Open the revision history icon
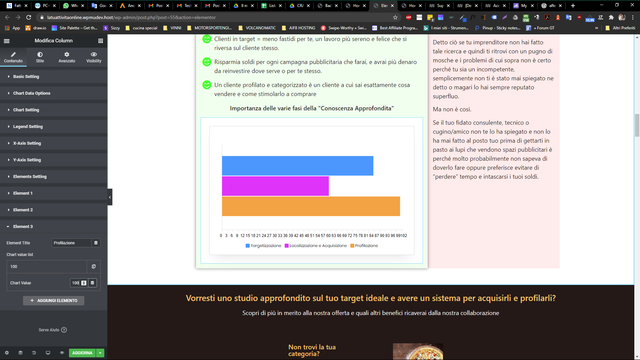The width and height of the screenshot is (640, 360). point(34,353)
